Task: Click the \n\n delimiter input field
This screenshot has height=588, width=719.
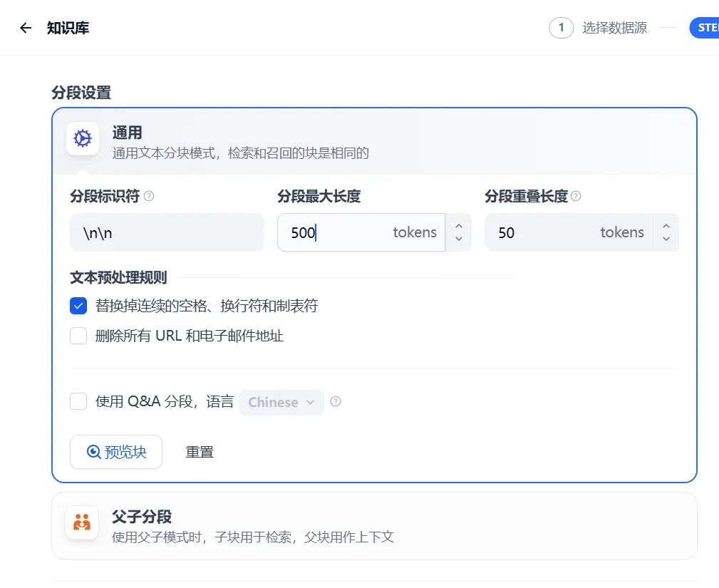Action: click(x=167, y=232)
